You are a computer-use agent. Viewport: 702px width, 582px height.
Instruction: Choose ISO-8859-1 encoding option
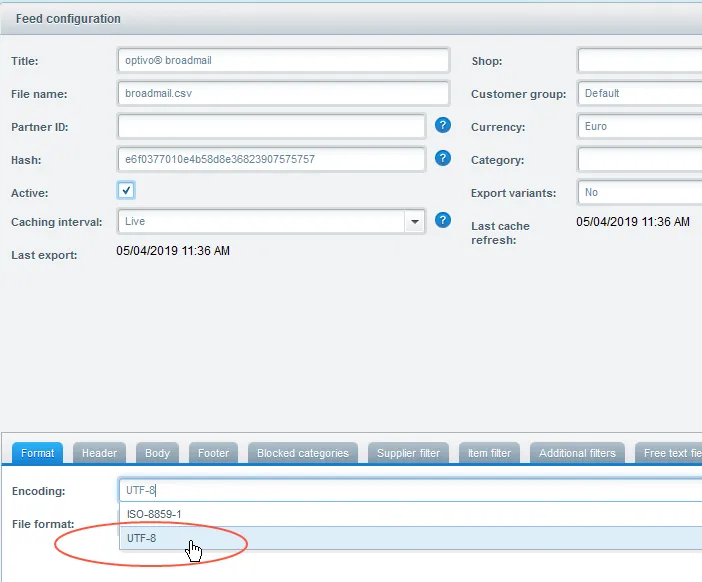pyautogui.click(x=410, y=514)
